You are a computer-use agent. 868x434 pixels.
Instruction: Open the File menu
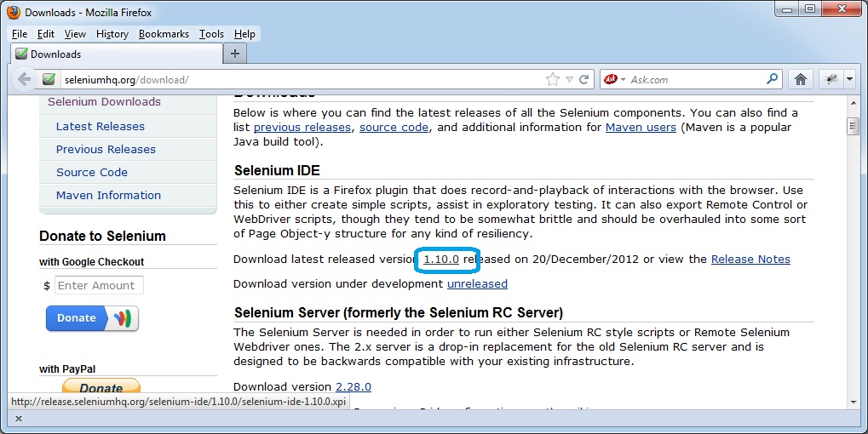coord(20,34)
